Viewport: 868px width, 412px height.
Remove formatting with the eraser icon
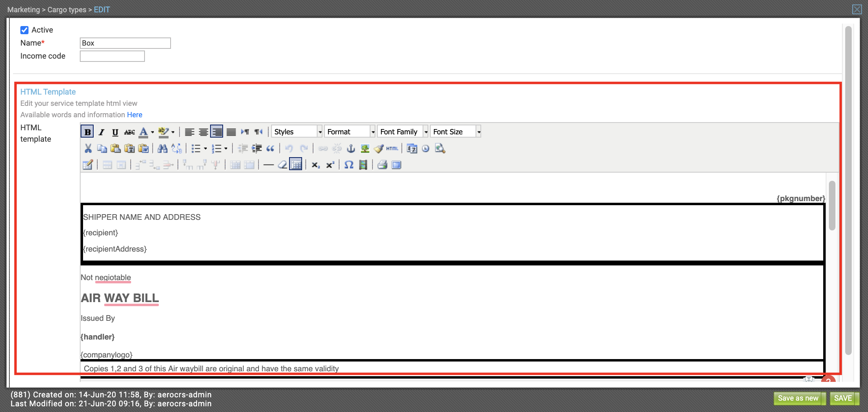coord(282,165)
